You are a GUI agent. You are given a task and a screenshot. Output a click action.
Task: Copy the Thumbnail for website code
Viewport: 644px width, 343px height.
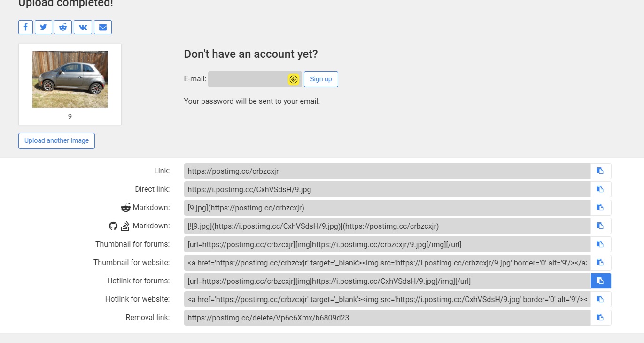[601, 263]
